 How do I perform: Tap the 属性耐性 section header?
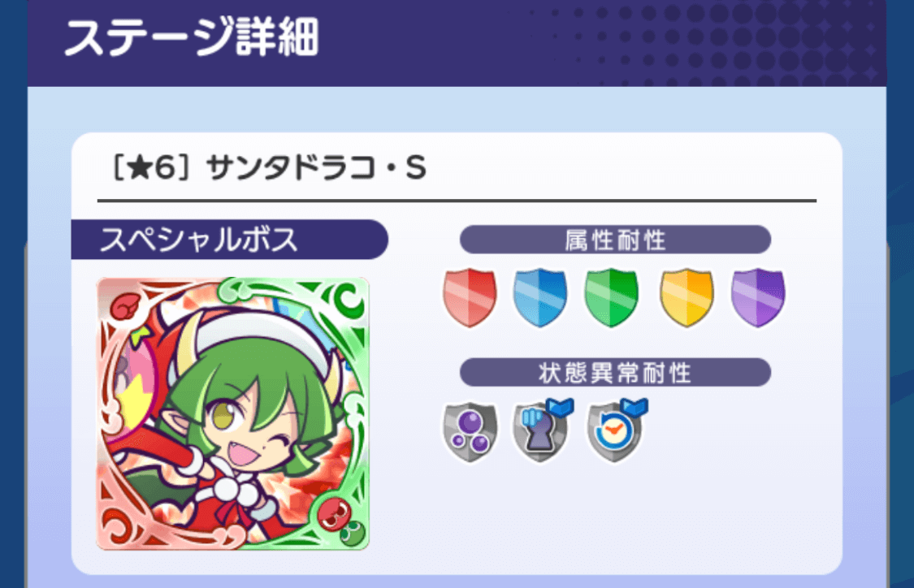click(616, 240)
